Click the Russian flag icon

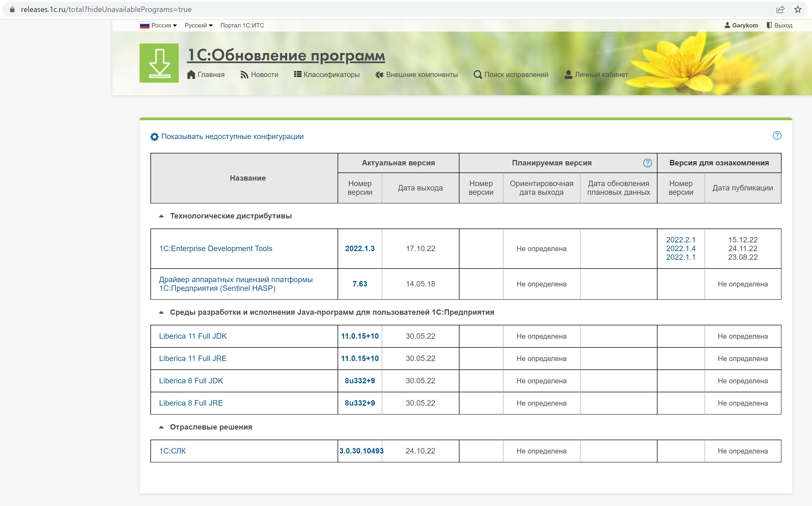[x=144, y=25]
